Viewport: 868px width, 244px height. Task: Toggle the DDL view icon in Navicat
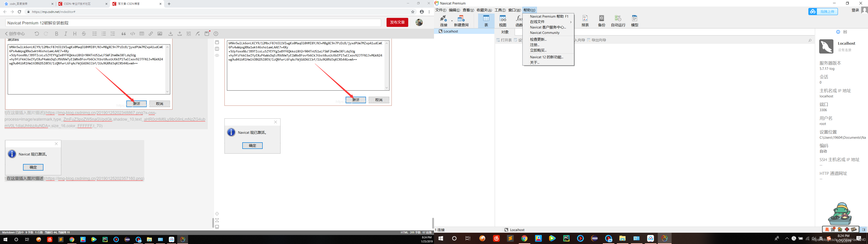click(x=845, y=32)
